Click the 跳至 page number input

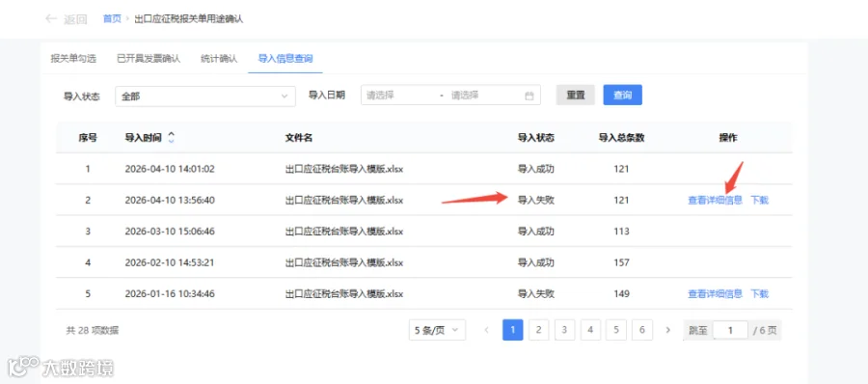(x=730, y=331)
